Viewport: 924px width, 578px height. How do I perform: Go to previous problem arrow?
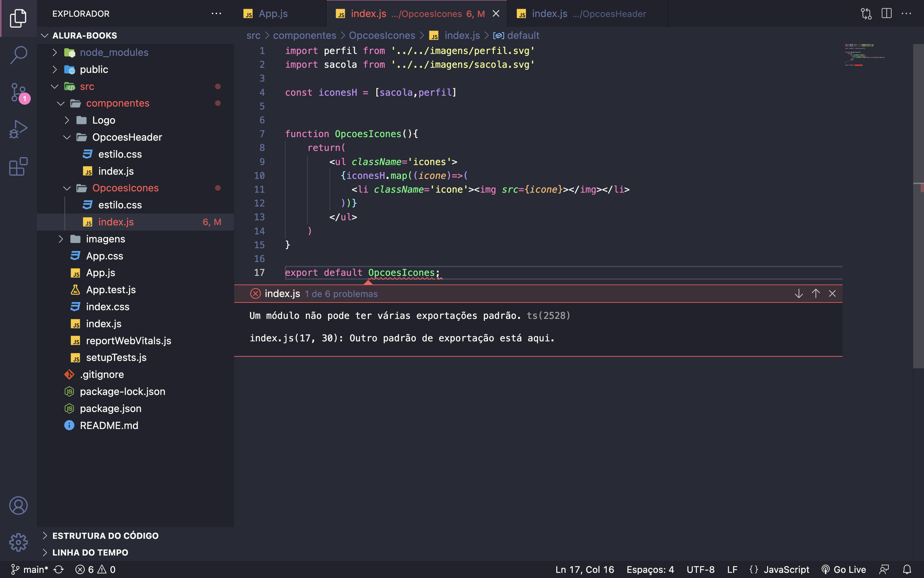816,293
